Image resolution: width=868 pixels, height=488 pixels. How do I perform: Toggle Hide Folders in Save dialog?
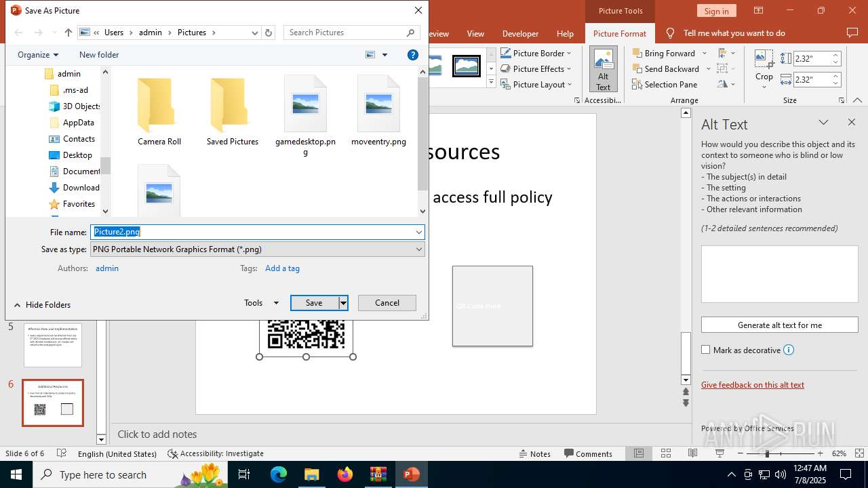(x=42, y=305)
